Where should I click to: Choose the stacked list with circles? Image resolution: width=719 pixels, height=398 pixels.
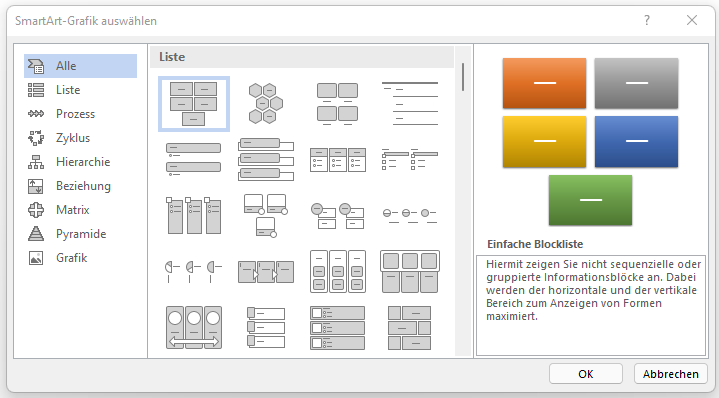tap(337, 216)
